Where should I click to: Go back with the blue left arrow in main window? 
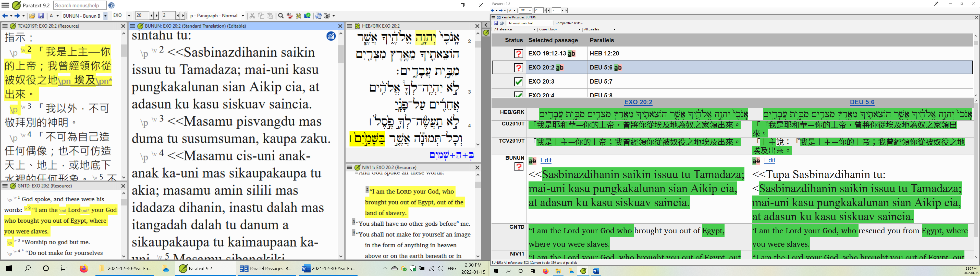tap(5, 16)
